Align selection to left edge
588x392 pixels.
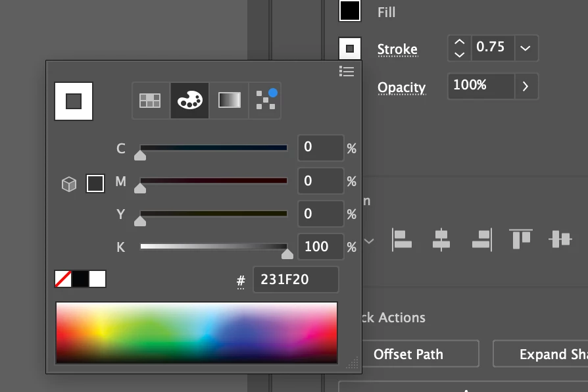[402, 239]
